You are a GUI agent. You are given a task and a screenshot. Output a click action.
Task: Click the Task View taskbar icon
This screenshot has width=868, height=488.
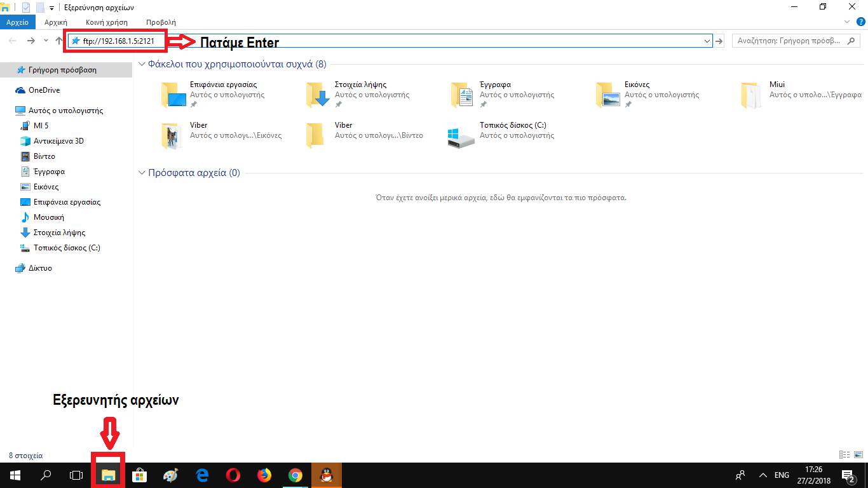click(x=76, y=475)
